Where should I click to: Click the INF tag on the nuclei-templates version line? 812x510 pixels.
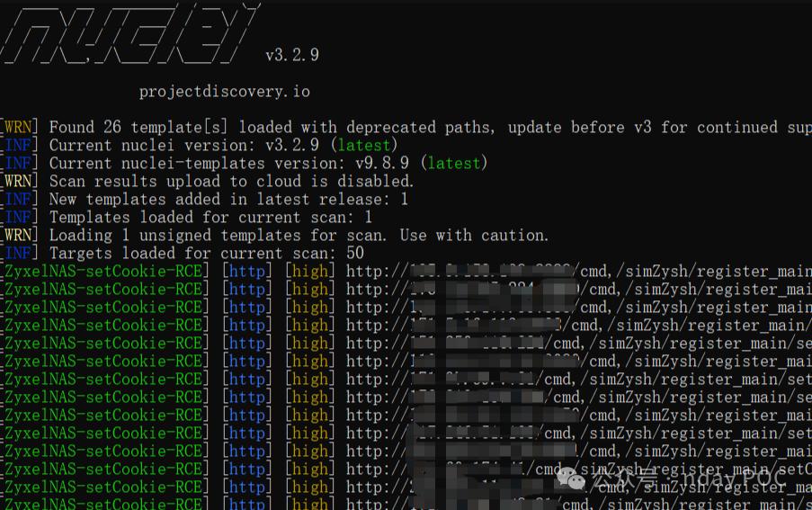(x=18, y=164)
